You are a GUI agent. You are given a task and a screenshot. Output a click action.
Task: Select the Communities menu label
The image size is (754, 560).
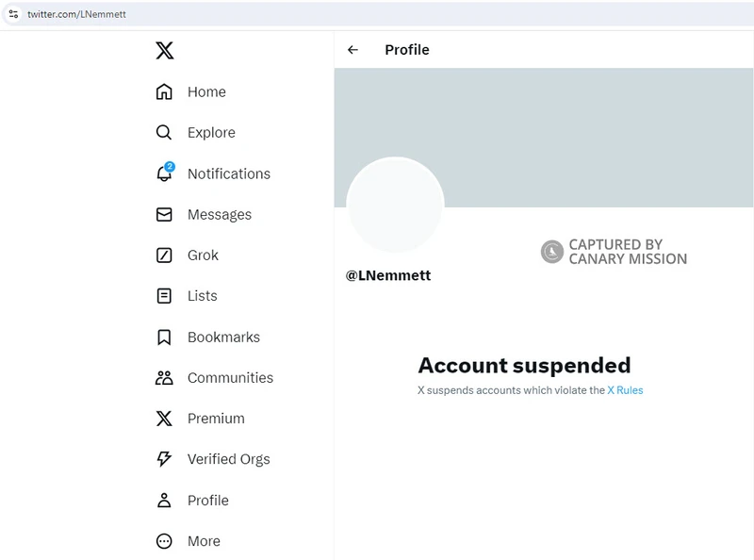(x=230, y=378)
